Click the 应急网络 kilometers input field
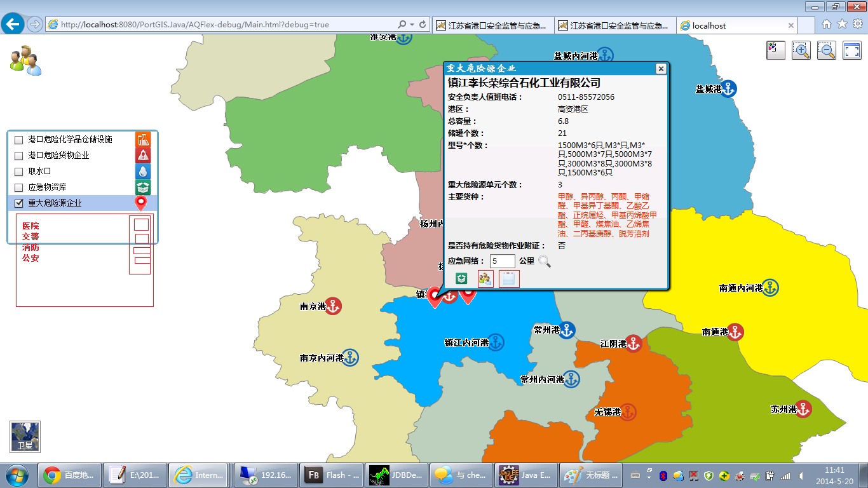Screen dimensions: 868x488 coord(502,261)
